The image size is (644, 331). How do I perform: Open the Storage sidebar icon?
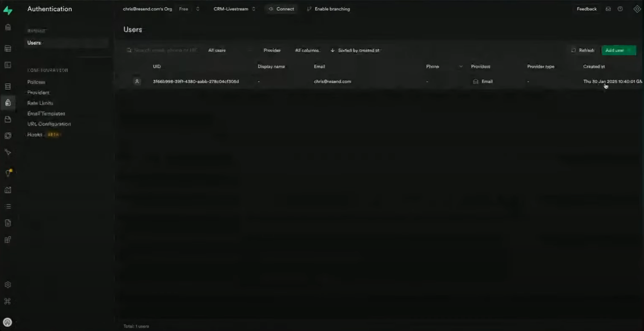coord(8,119)
